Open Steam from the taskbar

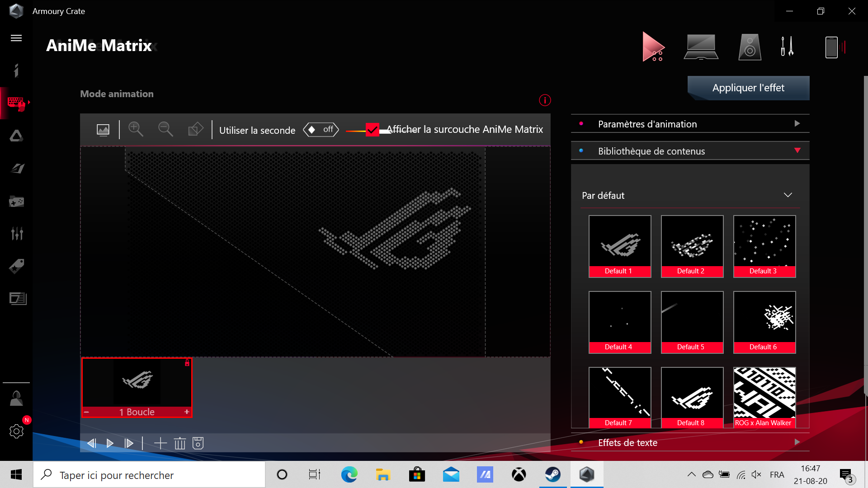click(x=552, y=474)
